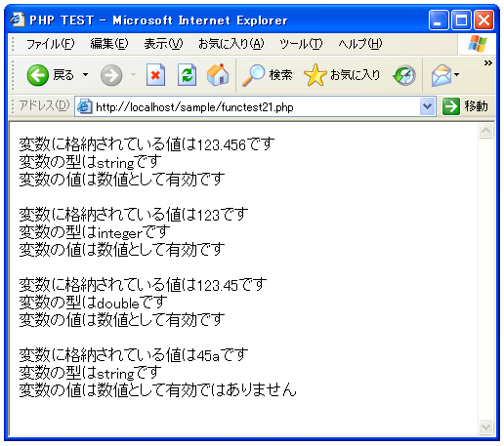Open the 表示(V) menu
This screenshot has width=504, height=446.
pos(163,44)
